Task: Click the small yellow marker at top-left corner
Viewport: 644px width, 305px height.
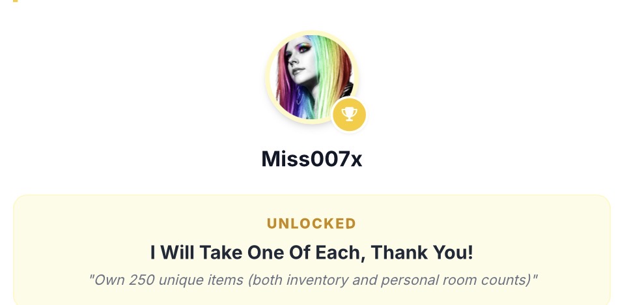Action: 14,1
